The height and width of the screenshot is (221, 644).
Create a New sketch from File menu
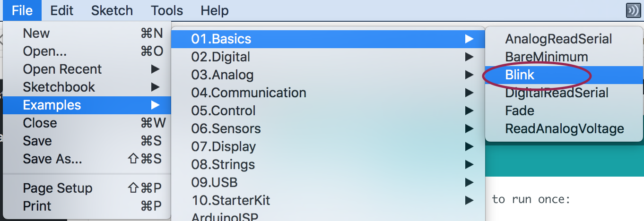pyautogui.click(x=36, y=34)
